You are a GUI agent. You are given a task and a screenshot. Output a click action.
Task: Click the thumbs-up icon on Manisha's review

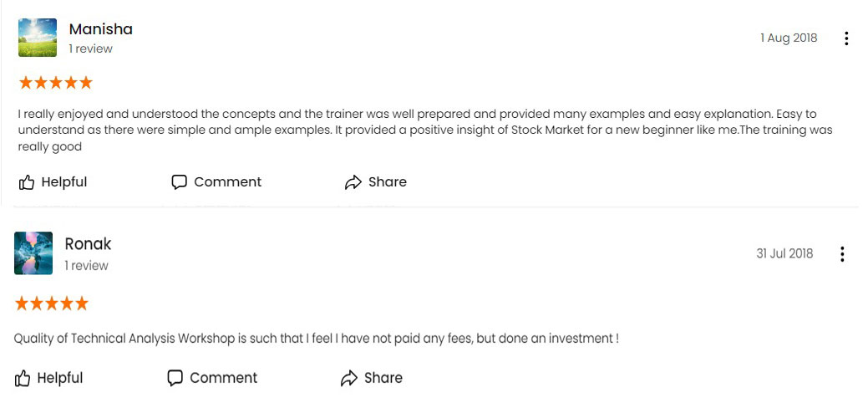tap(27, 182)
